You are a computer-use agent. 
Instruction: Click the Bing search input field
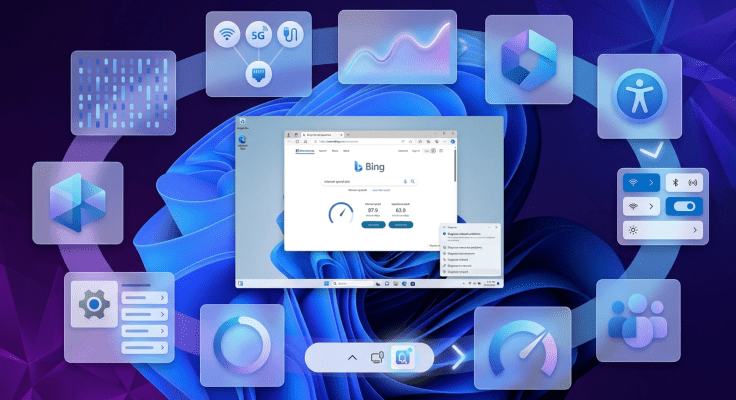click(369, 181)
